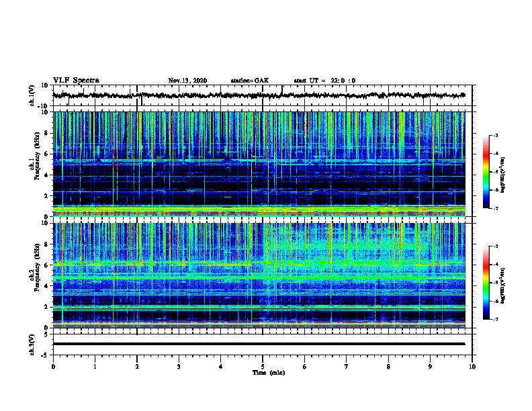Click the "6" kHz tick on ch.1 frequency axis

click(46, 154)
